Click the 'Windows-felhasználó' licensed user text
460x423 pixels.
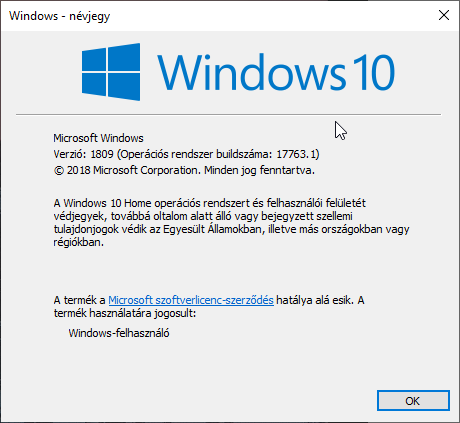119,333
